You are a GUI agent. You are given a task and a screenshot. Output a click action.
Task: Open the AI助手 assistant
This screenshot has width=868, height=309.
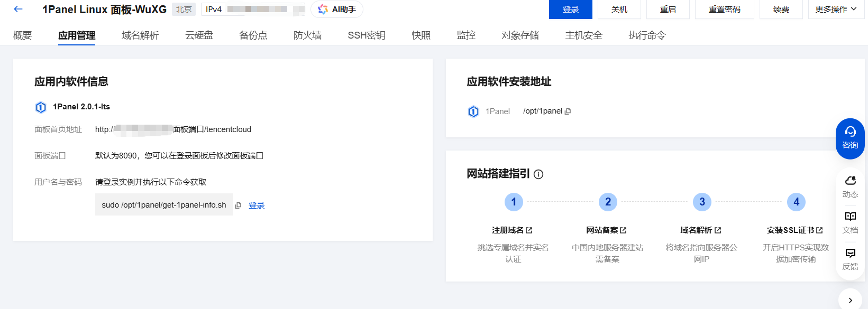pos(336,10)
